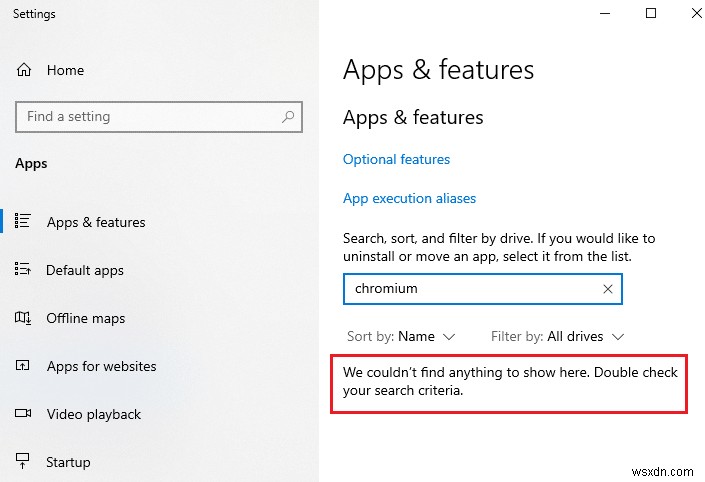
Task: Open the Startup icon in sidebar
Action: (x=23, y=462)
